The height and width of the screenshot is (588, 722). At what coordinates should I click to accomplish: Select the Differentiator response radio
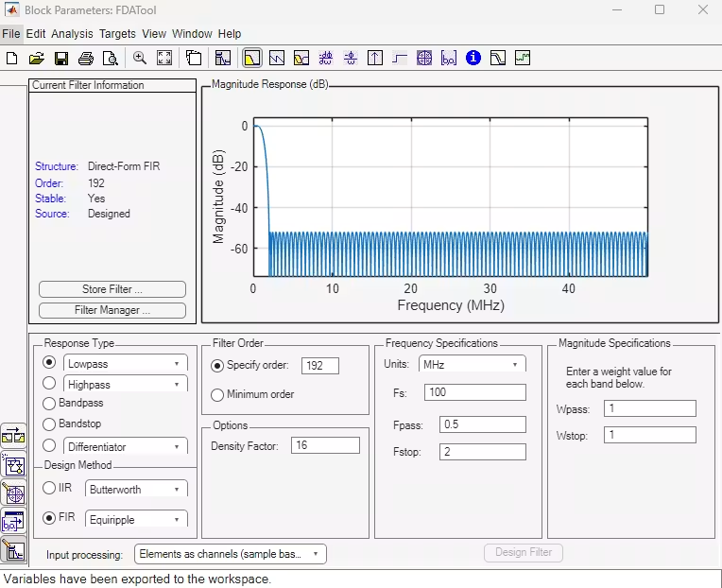click(x=49, y=445)
